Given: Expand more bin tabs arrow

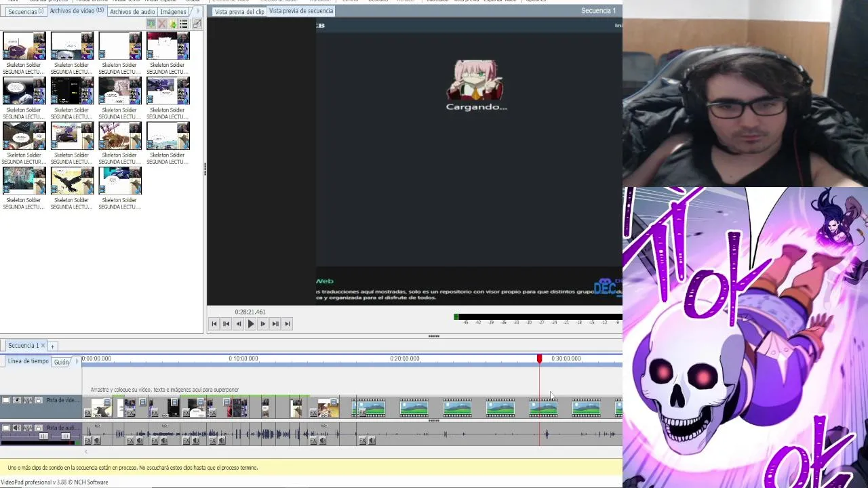Looking at the screenshot, I should tap(198, 11).
